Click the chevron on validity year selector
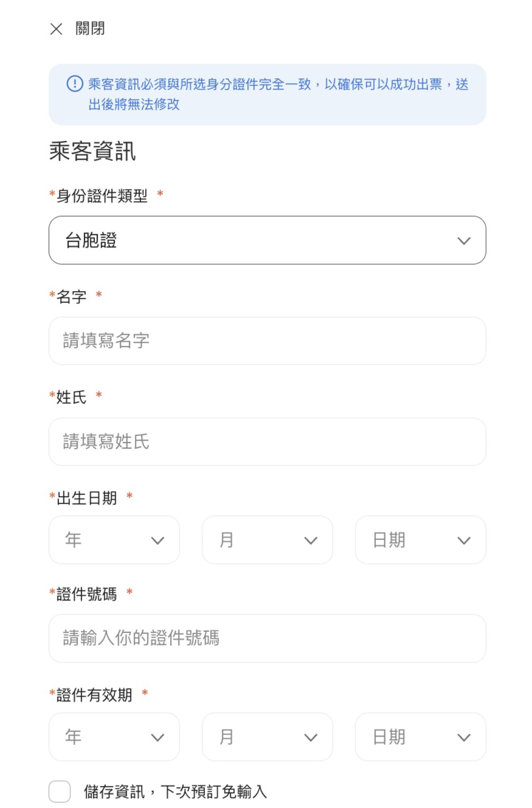Image resolution: width=532 pixels, height=808 pixels. click(x=157, y=737)
